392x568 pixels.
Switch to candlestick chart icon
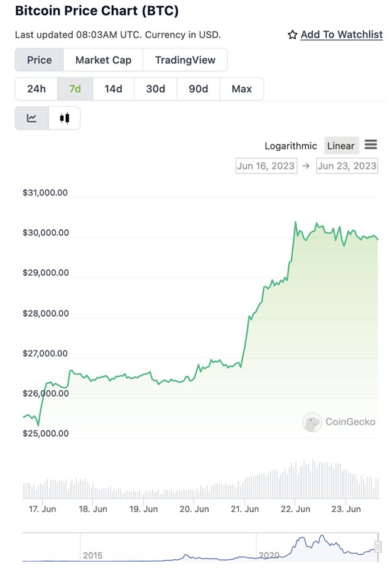65,118
